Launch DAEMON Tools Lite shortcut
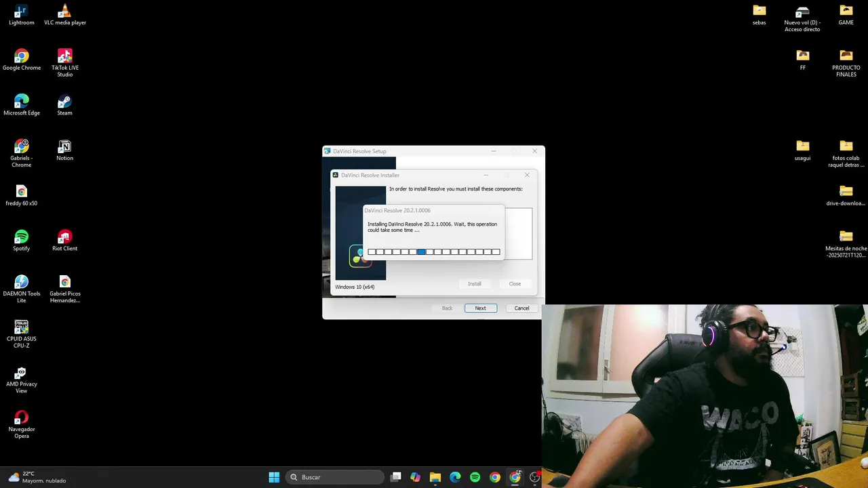The image size is (868, 488). 21,289
